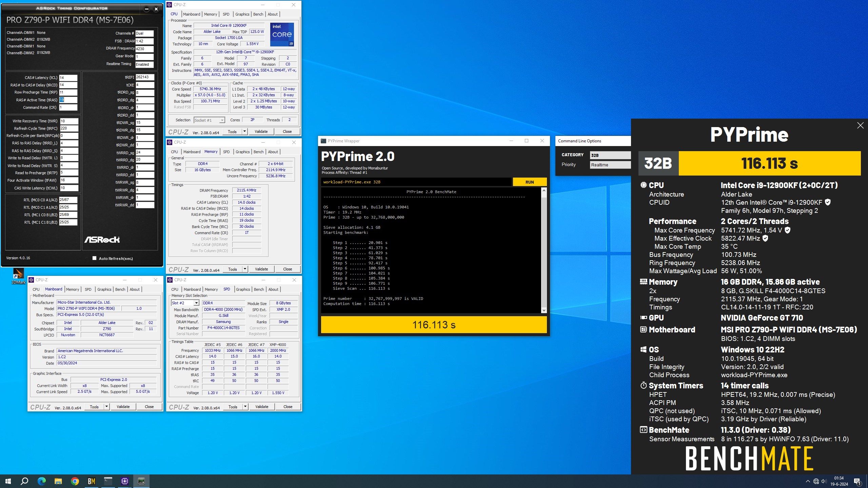This screenshot has width=868, height=488.
Task: Open the Priority Realtime dropdown
Action: pyautogui.click(x=610, y=165)
